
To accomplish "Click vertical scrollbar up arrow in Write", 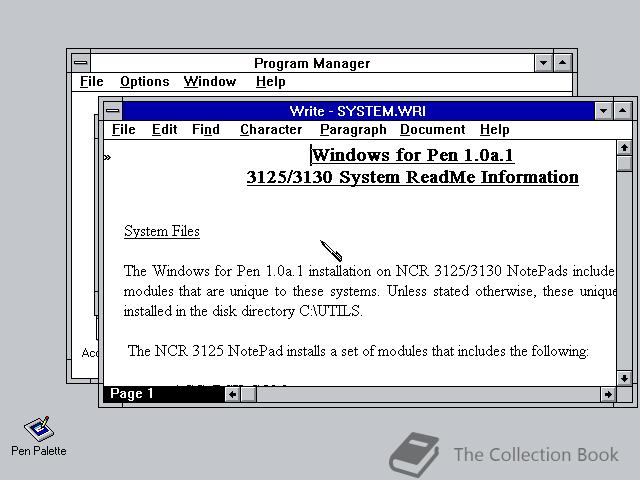I will point(624,148).
